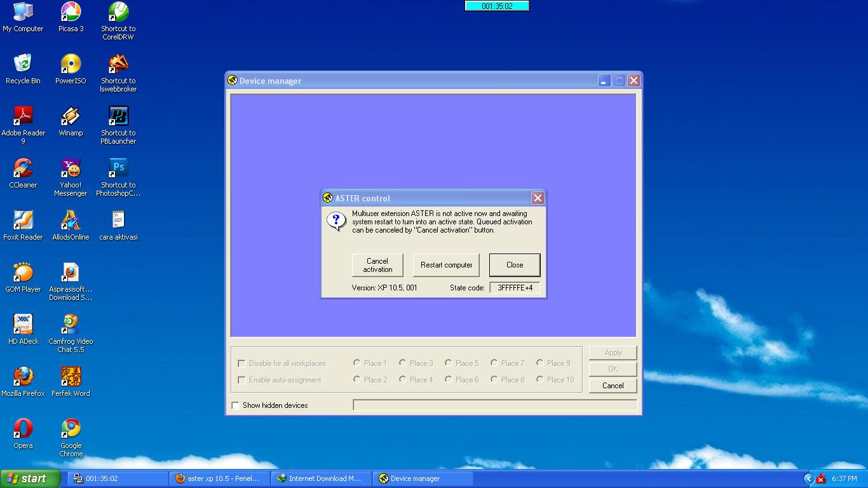Click Close in the ASTER control dialog
This screenshot has width=868, height=488.
click(515, 265)
